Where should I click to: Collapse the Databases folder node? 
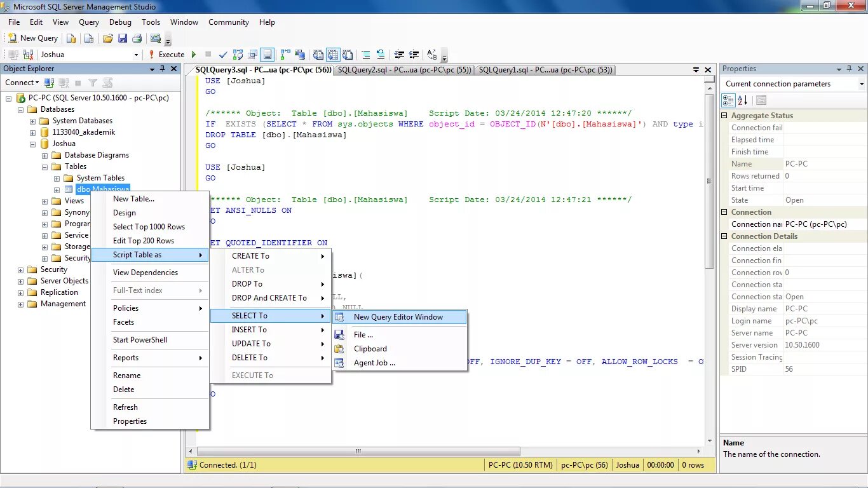point(20,109)
